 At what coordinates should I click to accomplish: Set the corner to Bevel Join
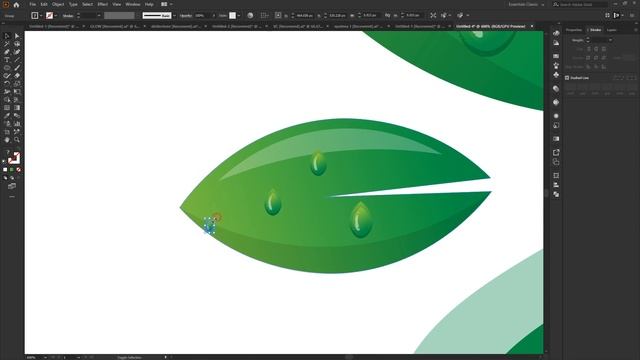tap(604, 58)
